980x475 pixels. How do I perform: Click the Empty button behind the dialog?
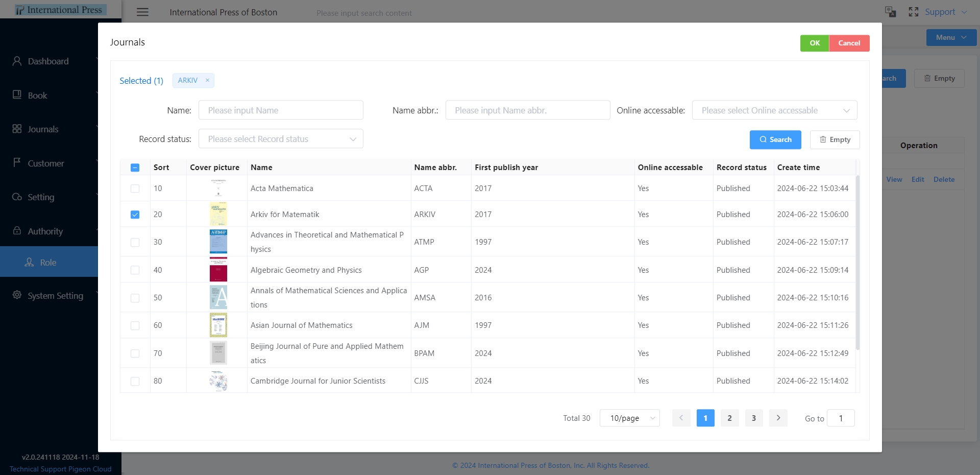939,78
